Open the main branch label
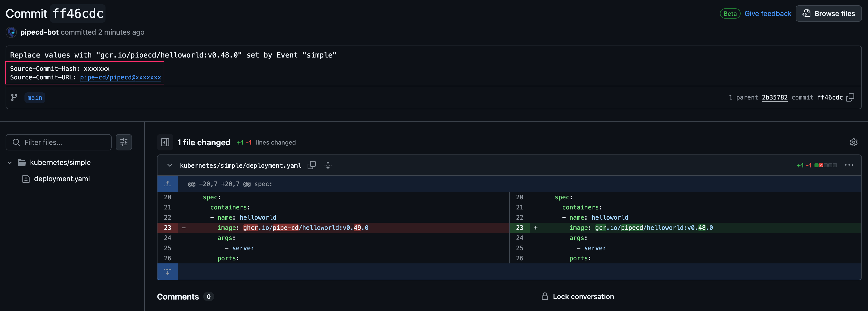 coord(35,98)
